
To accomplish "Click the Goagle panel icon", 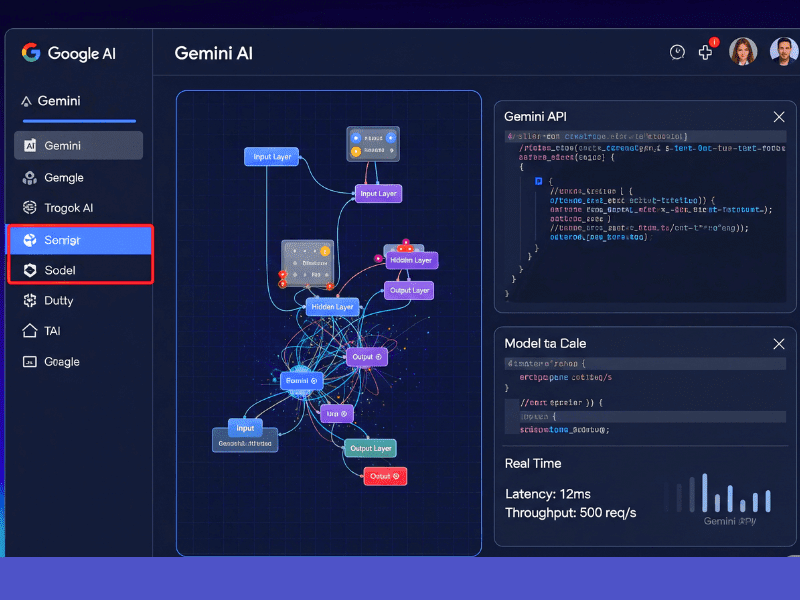I will 30,362.
